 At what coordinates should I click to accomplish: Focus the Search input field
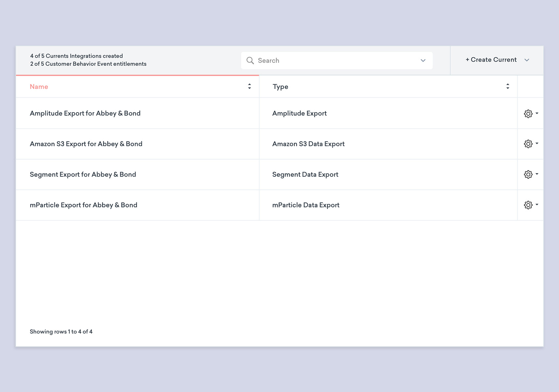[333, 60]
